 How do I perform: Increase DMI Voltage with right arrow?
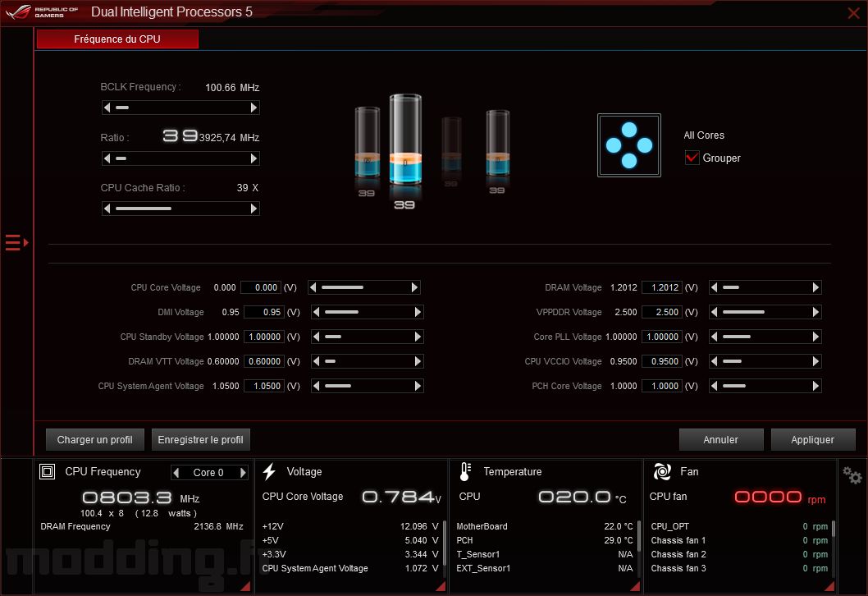418,312
